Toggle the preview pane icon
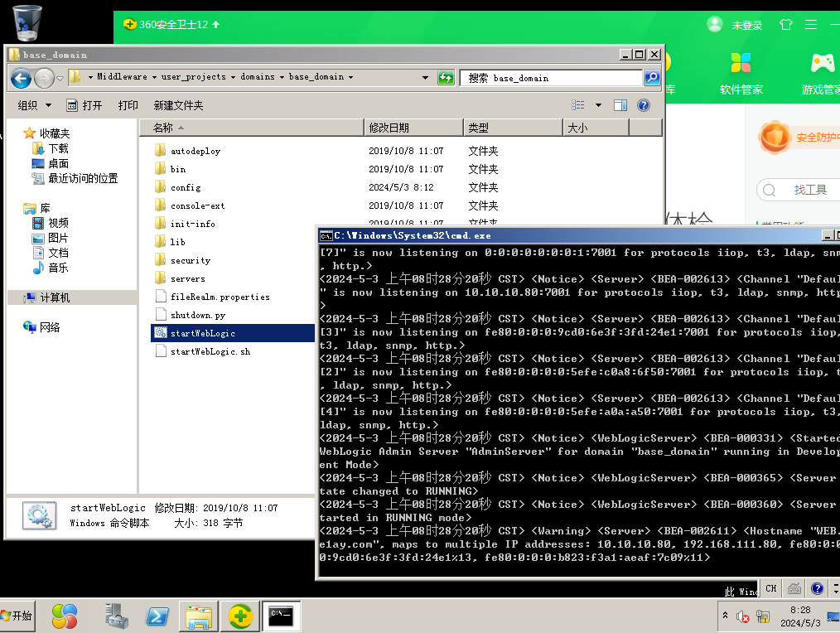Image resolution: width=840 pixels, height=633 pixels. [620, 105]
